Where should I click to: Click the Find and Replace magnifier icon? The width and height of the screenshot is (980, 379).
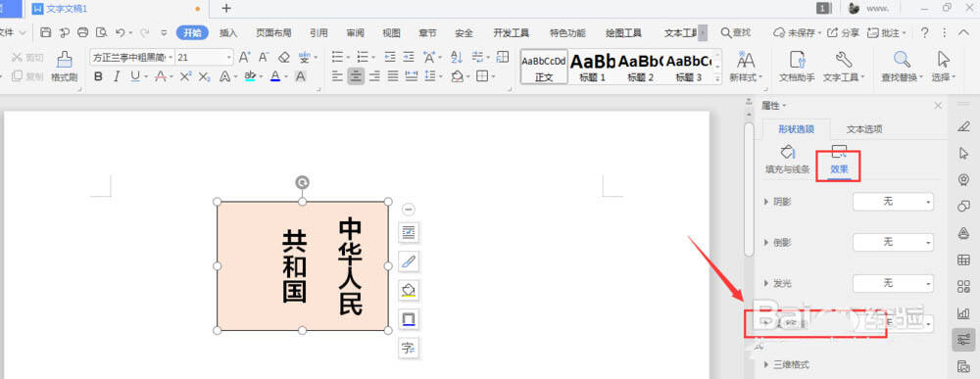(x=902, y=61)
